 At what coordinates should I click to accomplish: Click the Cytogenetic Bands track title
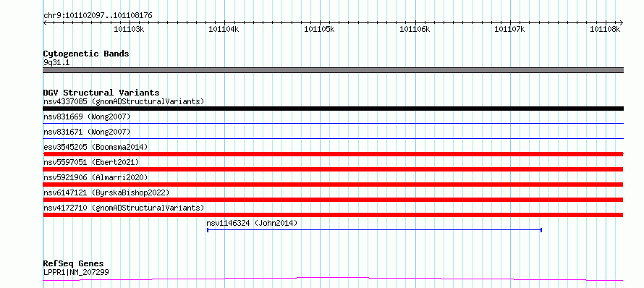[x=86, y=54]
